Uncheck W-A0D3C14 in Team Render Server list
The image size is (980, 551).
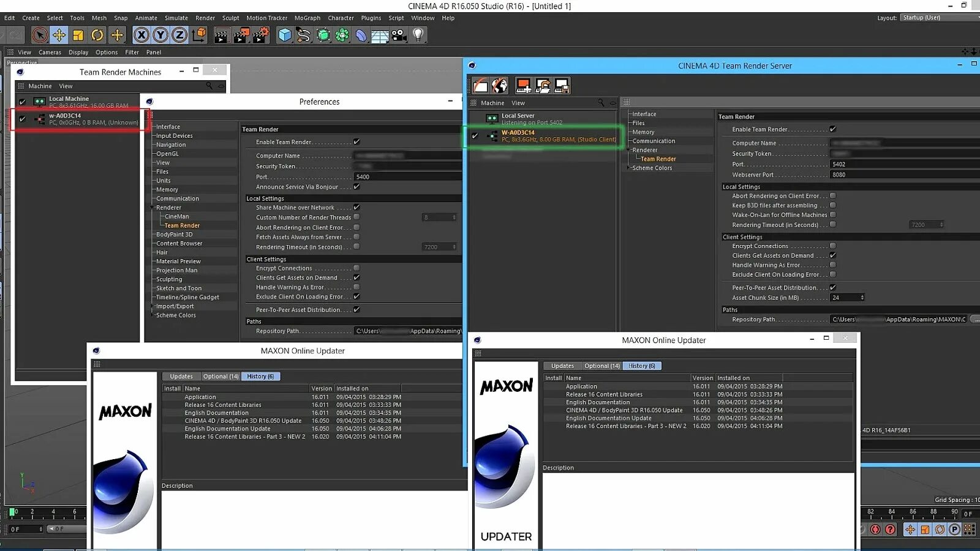click(475, 136)
